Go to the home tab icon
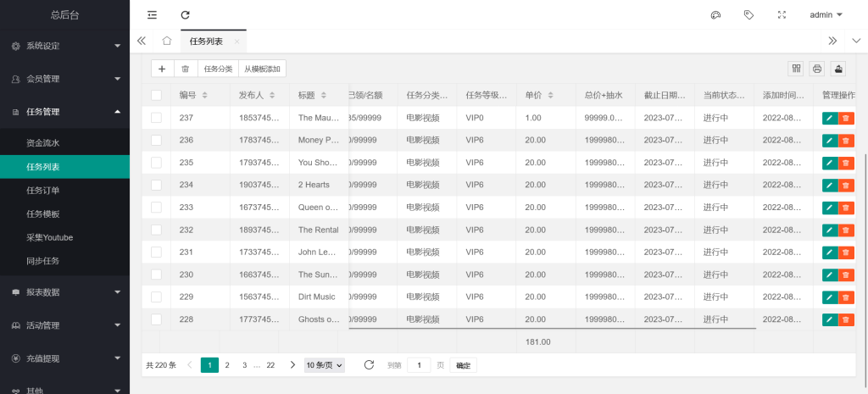The width and height of the screenshot is (868, 394). point(167,41)
